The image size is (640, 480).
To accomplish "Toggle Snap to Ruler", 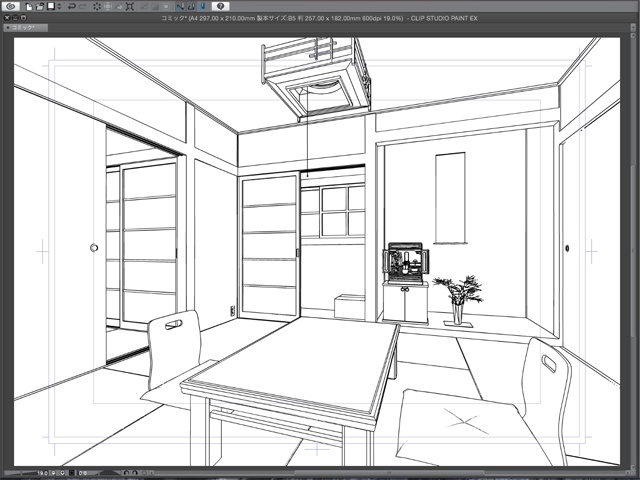I will pyautogui.click(x=180, y=7).
